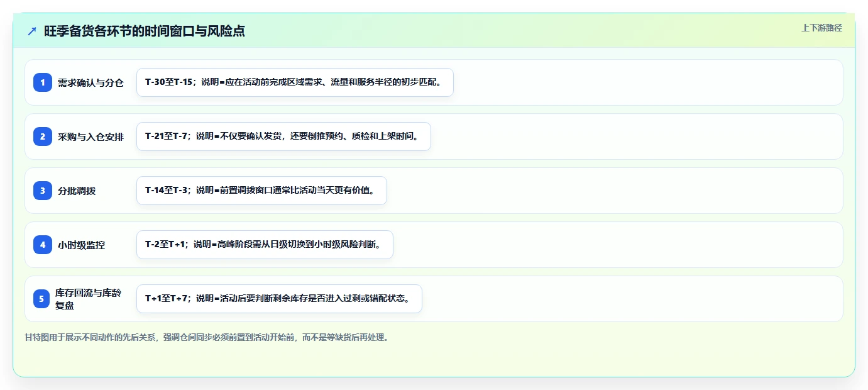Screen dimensions: 868x390
Task: Click the 需求确认与分仓 step label
Action: tap(91, 82)
